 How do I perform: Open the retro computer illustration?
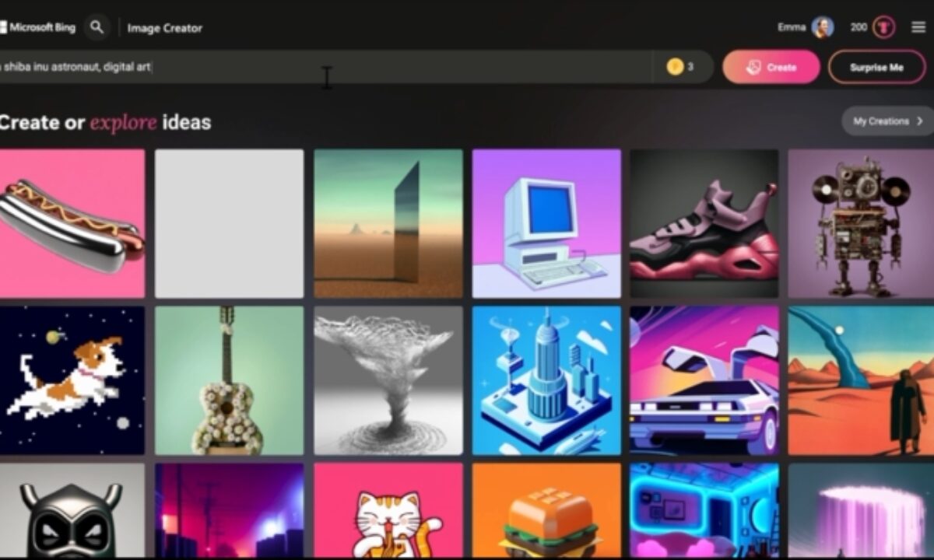[x=546, y=223]
